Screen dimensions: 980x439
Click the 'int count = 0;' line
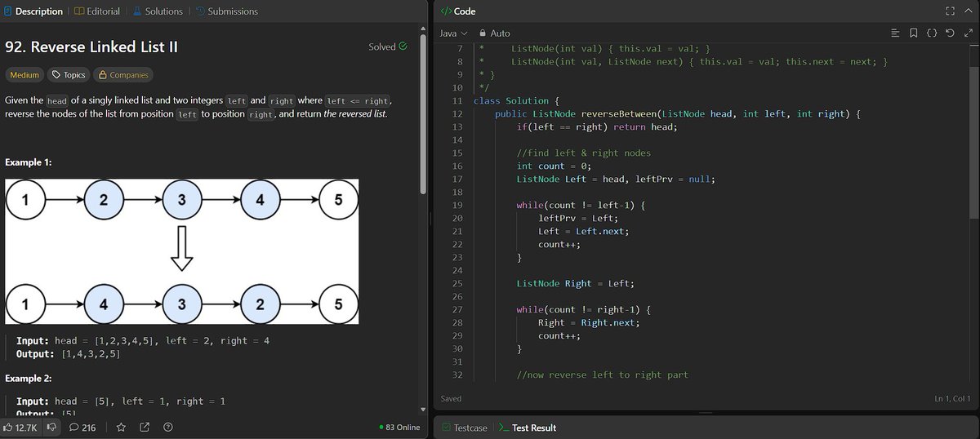pyautogui.click(x=554, y=166)
